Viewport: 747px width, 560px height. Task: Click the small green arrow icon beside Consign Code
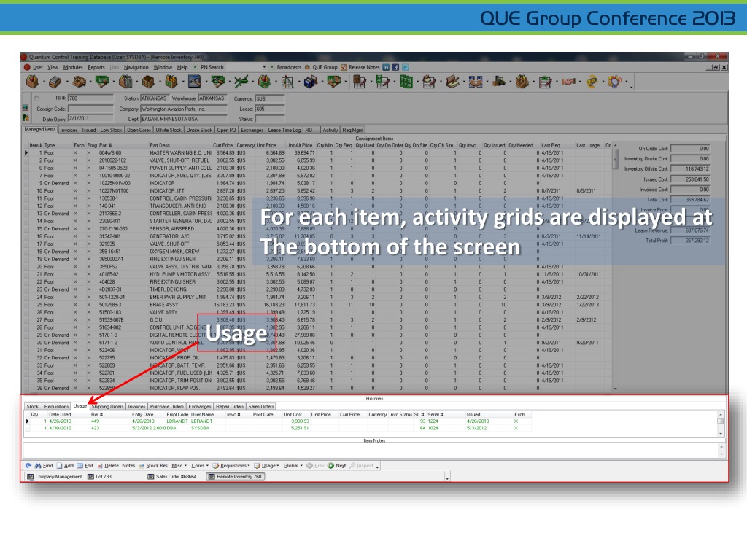pyautogui.click(x=26, y=108)
